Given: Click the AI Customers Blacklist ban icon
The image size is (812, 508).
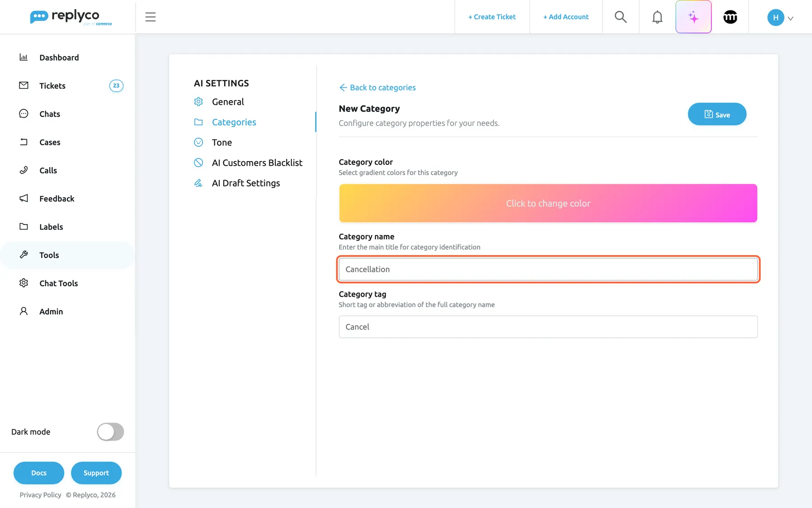Looking at the screenshot, I should click(198, 163).
